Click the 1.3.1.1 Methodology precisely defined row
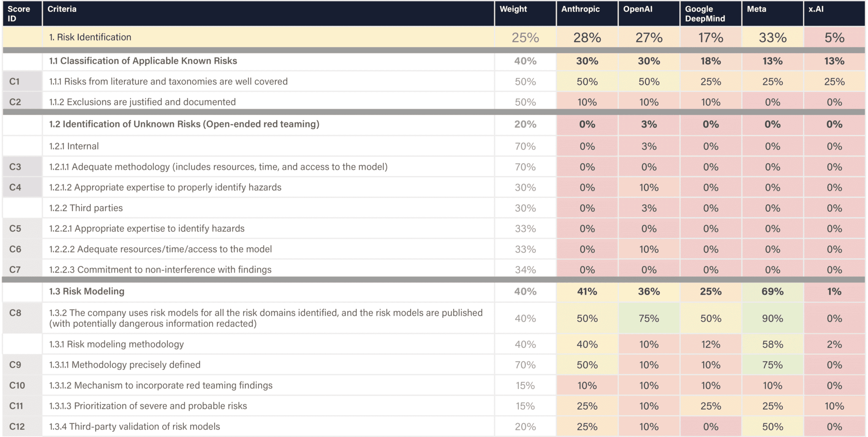Viewport: 868px width, 437px height. (x=124, y=365)
